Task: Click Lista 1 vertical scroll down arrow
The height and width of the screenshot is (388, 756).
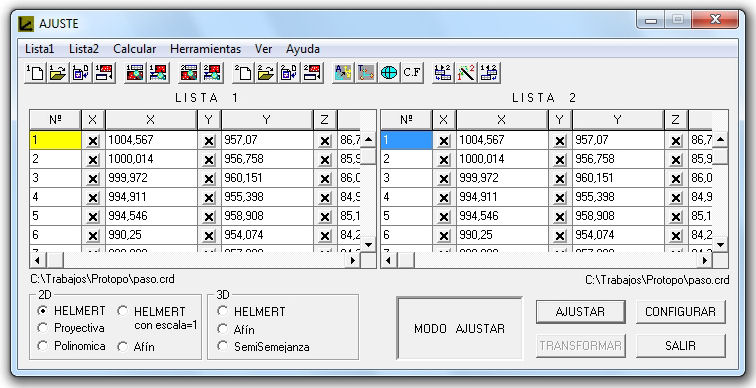Action: click(x=369, y=244)
